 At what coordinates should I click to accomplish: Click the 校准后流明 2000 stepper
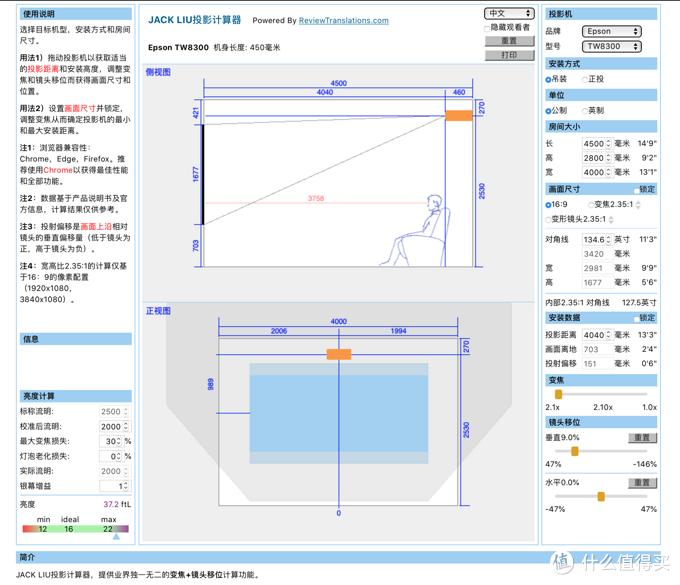[x=126, y=427]
